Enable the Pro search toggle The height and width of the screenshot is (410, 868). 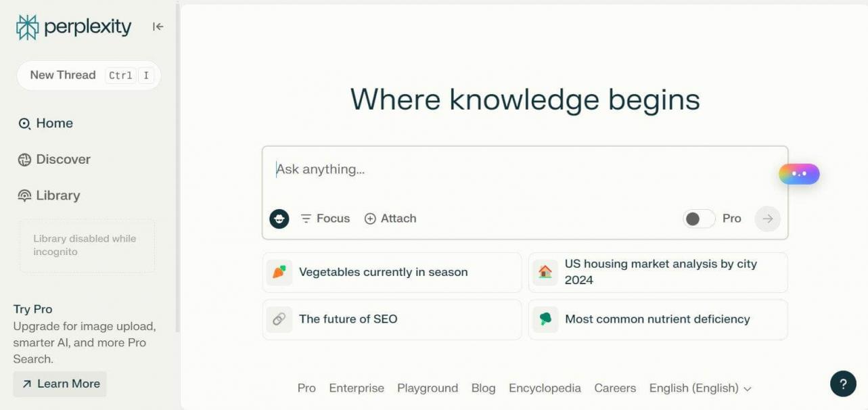point(699,219)
